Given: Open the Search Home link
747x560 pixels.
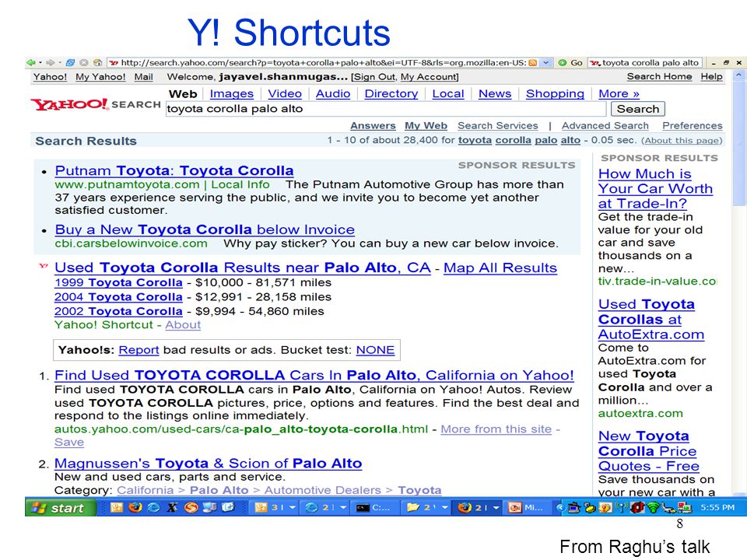Looking at the screenshot, I should pyautogui.click(x=659, y=76).
